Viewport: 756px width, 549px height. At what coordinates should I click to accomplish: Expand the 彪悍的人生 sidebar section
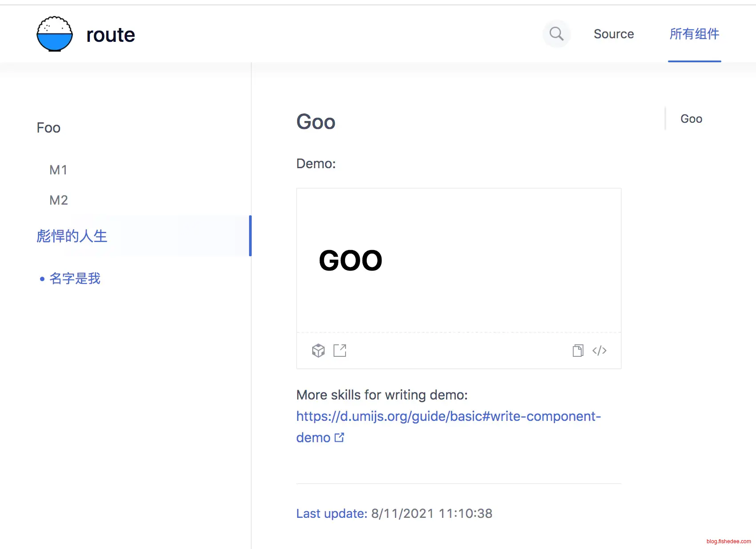pyautogui.click(x=72, y=236)
